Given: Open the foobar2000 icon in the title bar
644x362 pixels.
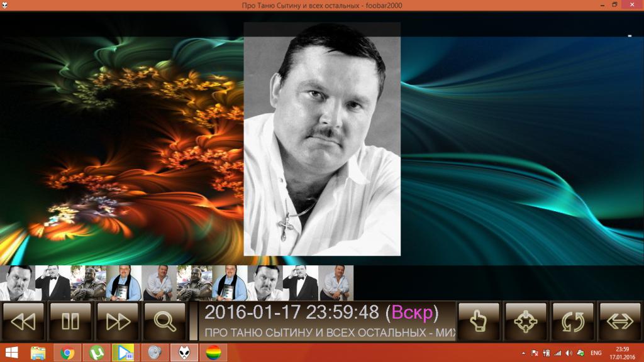Looking at the screenshot, I should pyautogui.click(x=4, y=5).
